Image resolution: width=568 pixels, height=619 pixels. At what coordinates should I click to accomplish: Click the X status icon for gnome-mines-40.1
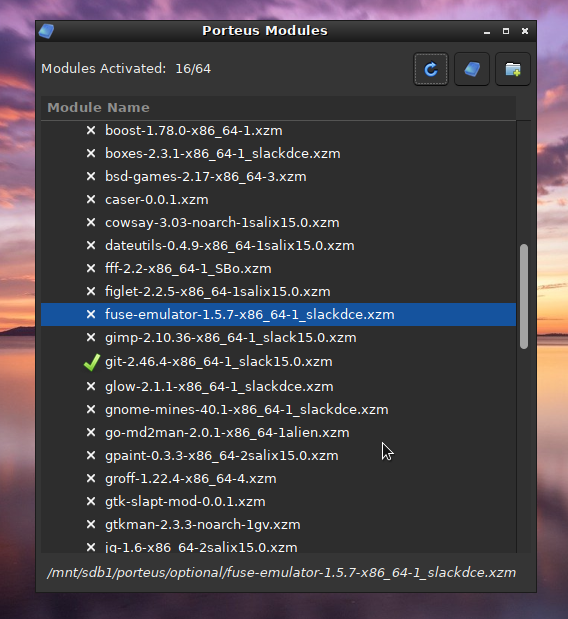coord(91,409)
